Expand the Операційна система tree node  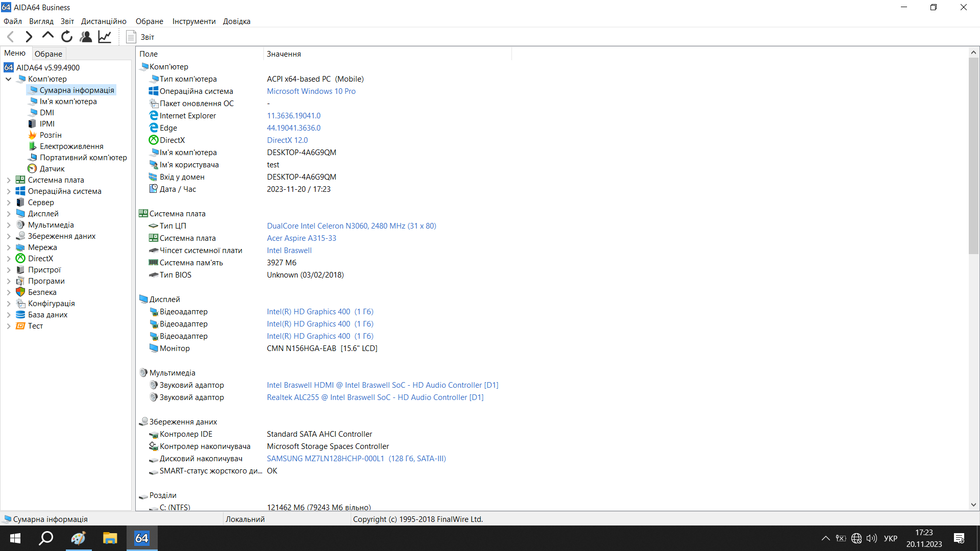[9, 191]
